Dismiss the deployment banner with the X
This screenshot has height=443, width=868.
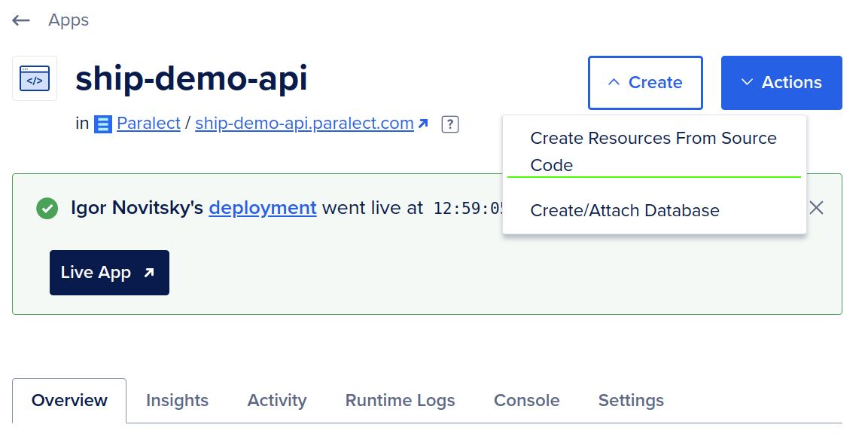coord(816,208)
